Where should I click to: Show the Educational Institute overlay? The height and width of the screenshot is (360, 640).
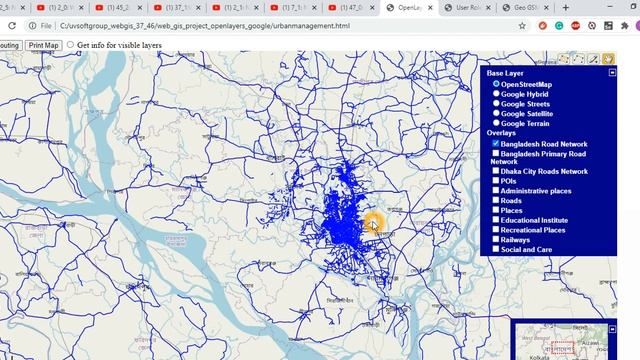(x=496, y=220)
